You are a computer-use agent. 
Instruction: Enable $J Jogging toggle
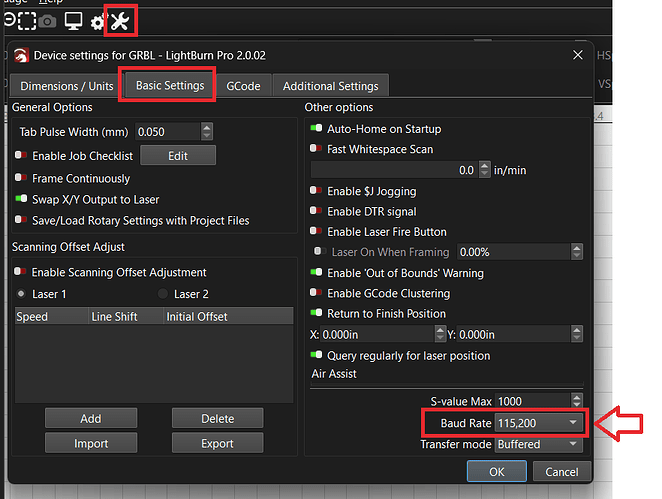[316, 190]
